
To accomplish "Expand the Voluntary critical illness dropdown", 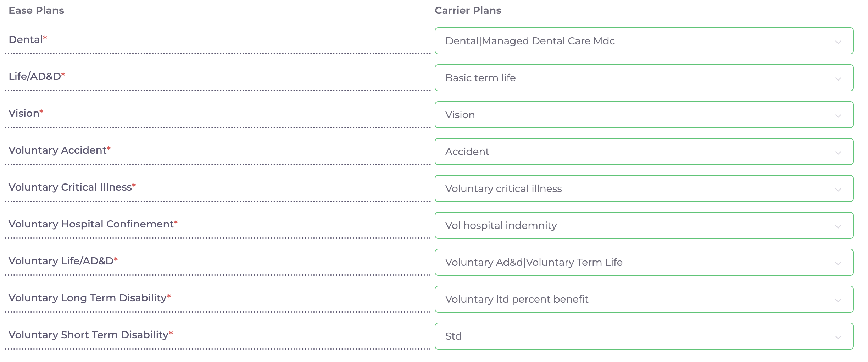I will pos(644,188).
